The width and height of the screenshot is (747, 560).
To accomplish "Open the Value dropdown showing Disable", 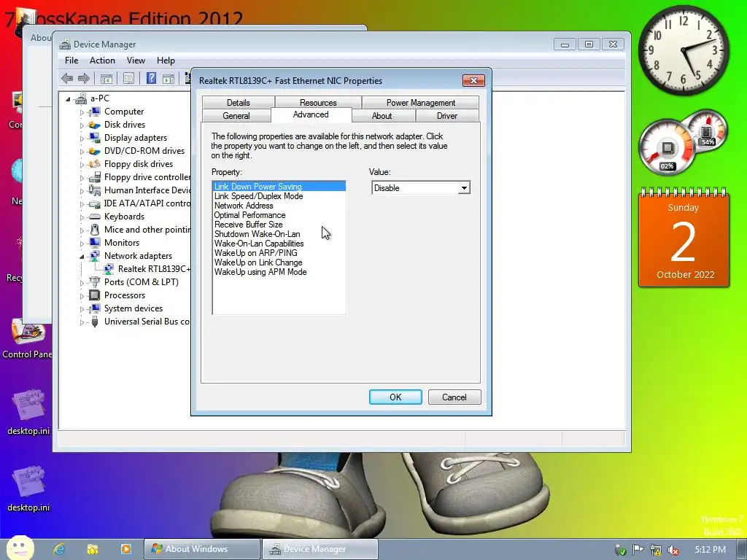I will (x=464, y=188).
